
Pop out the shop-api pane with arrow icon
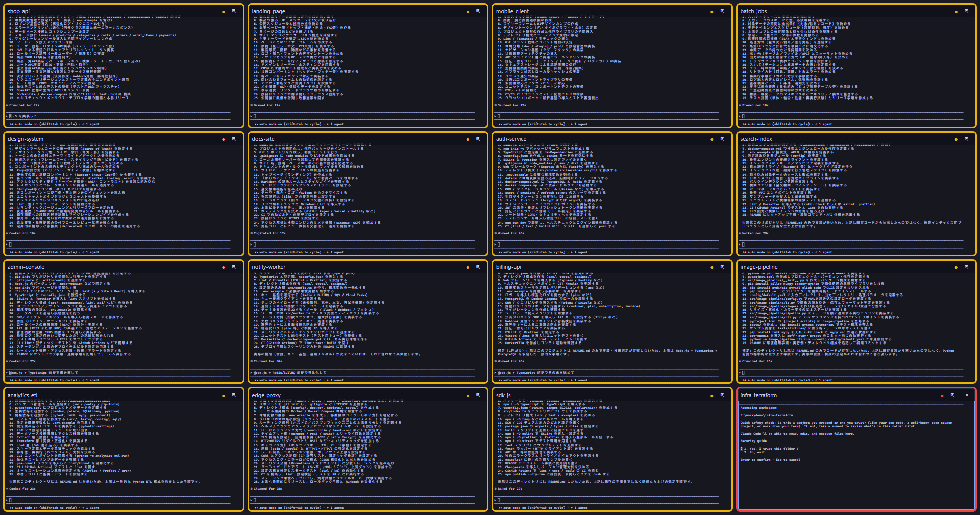point(234,11)
